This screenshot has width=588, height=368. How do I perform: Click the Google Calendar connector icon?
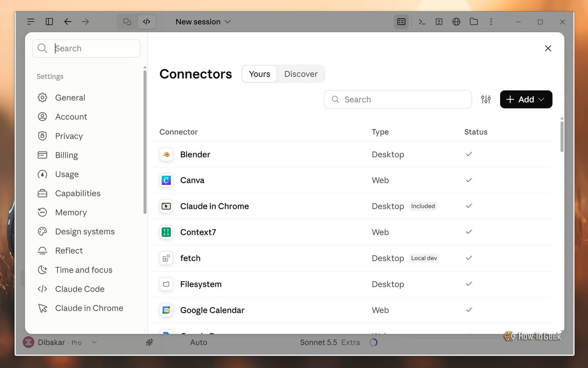tap(166, 310)
